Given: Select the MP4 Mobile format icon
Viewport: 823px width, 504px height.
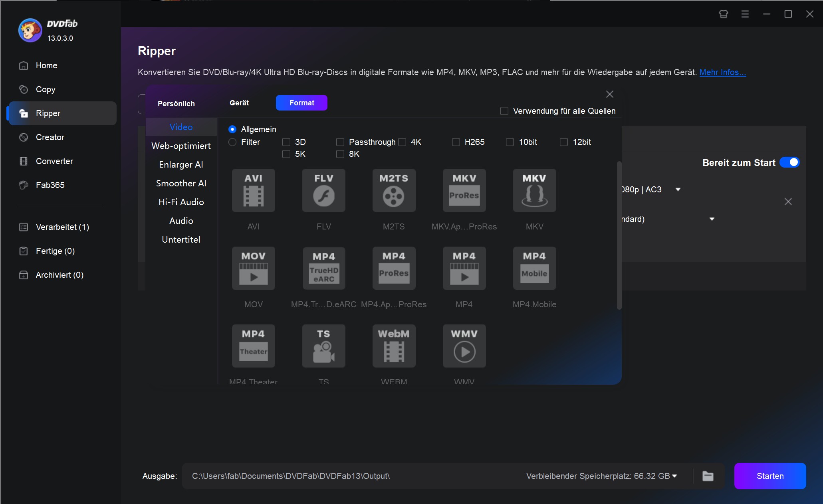Looking at the screenshot, I should click(x=534, y=268).
